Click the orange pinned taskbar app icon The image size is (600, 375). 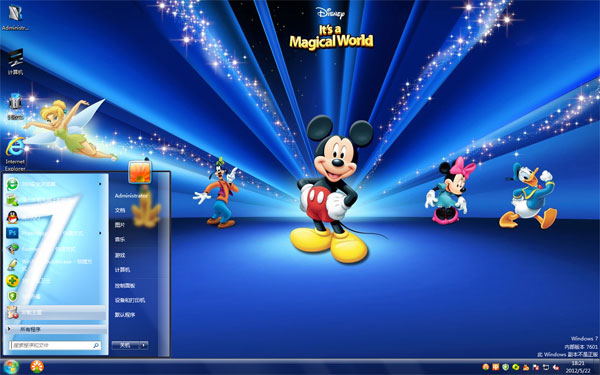[x=37, y=367]
